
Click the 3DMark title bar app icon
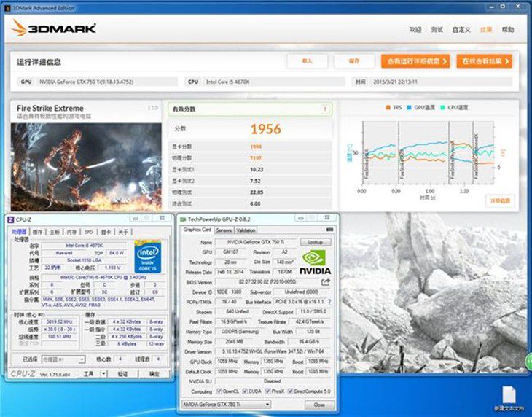(x=8, y=8)
